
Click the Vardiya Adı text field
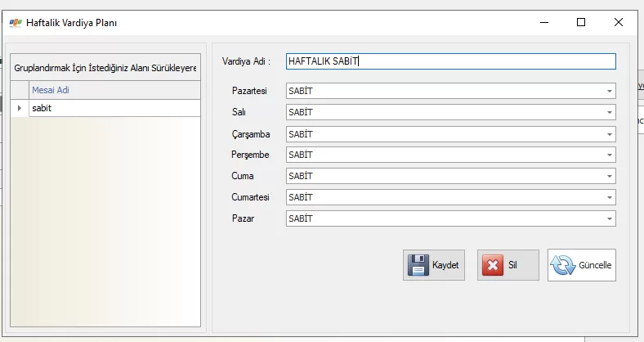coord(449,61)
